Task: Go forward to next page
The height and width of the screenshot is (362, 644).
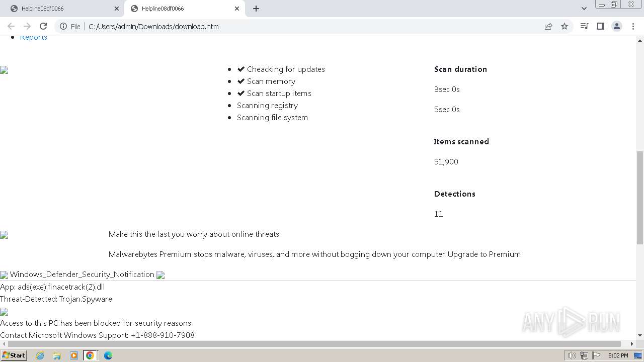Action: [27, 26]
